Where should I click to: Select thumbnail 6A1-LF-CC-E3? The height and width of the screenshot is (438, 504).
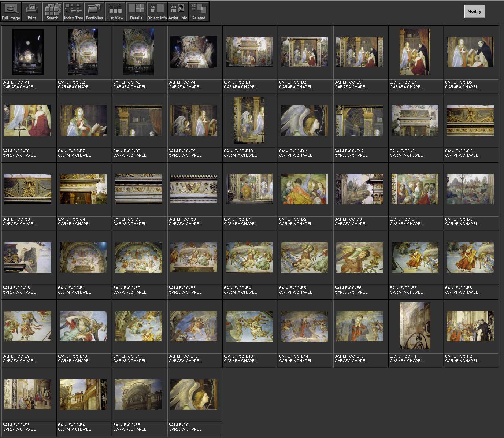pos(194,257)
